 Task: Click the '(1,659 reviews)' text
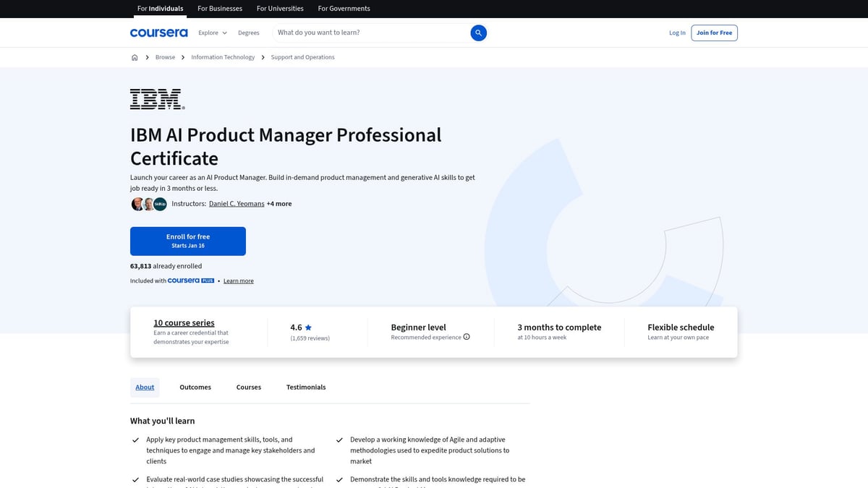[x=310, y=338]
